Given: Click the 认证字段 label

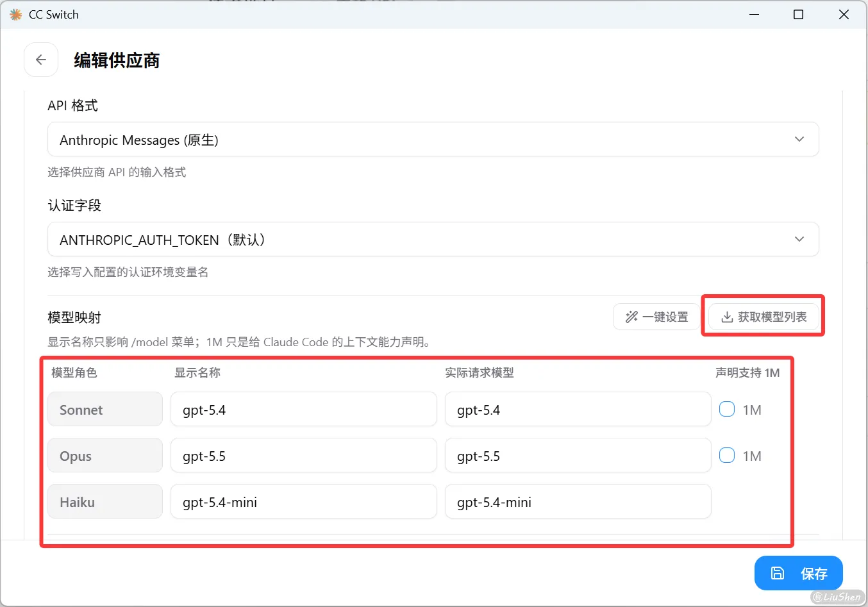Looking at the screenshot, I should [74, 205].
